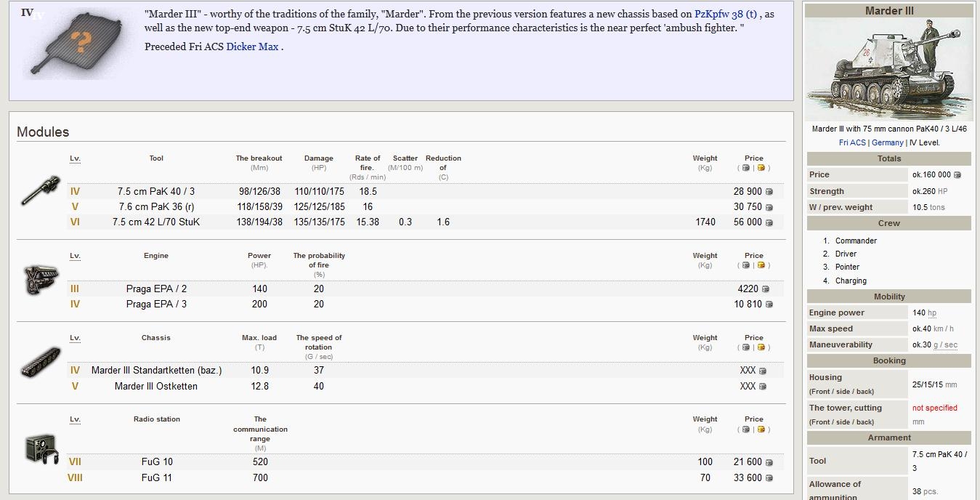The image size is (980, 500).
Task: Open the PzKpfw 38 (t) link
Action: [x=725, y=14]
